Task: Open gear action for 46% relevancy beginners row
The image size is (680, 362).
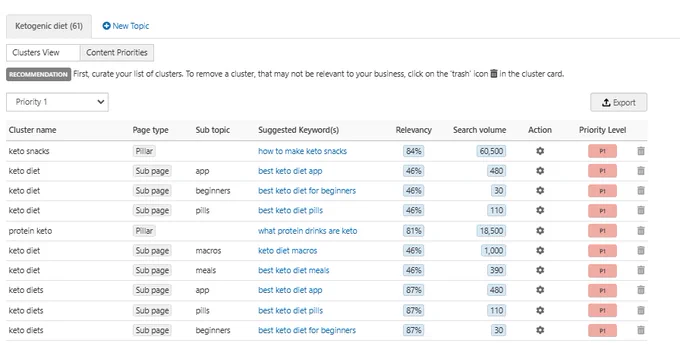Action: pyautogui.click(x=540, y=190)
